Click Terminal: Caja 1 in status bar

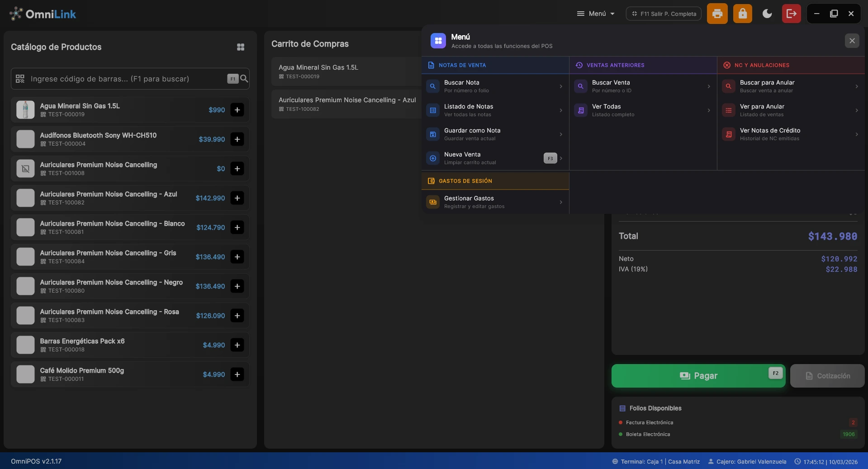tap(656, 462)
